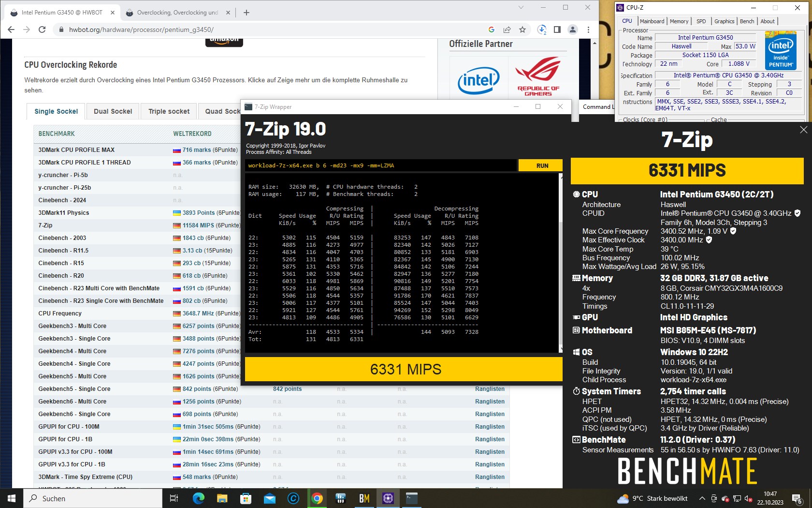Open 3893 Points 3DMark11 Physics link
Viewport: 812px width, 508px height.
pyautogui.click(x=199, y=213)
